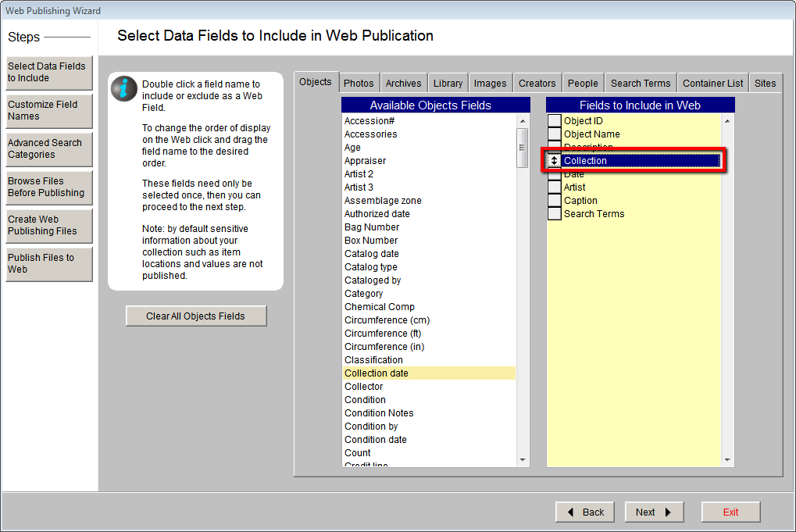Select Authorized date field
The width and height of the screenshot is (796, 532).
(x=430, y=214)
